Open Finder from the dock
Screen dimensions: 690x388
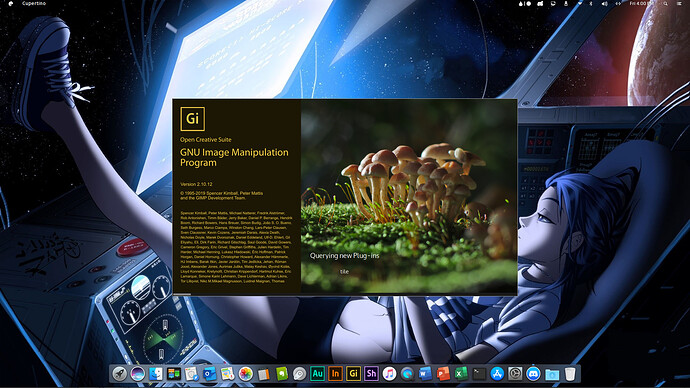[155, 374]
